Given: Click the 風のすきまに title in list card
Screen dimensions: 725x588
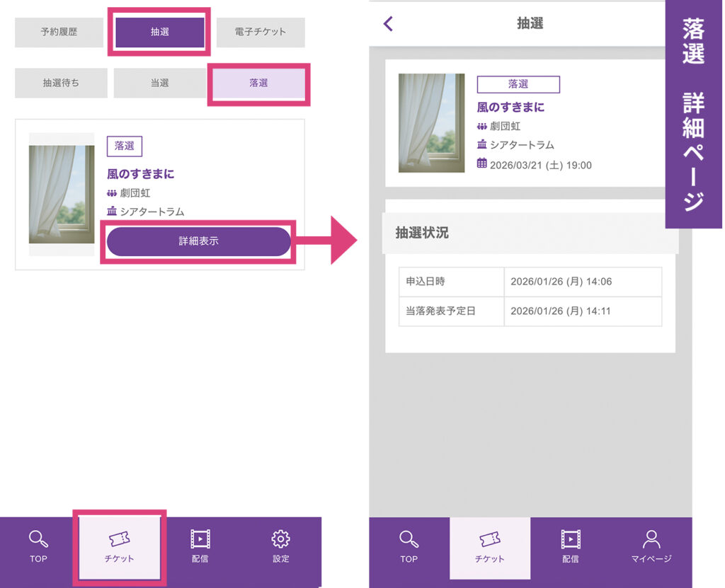Looking at the screenshot, I should point(140,173).
